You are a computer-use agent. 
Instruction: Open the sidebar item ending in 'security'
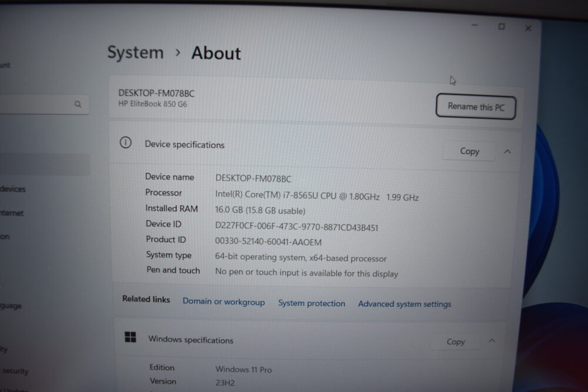click(x=15, y=371)
